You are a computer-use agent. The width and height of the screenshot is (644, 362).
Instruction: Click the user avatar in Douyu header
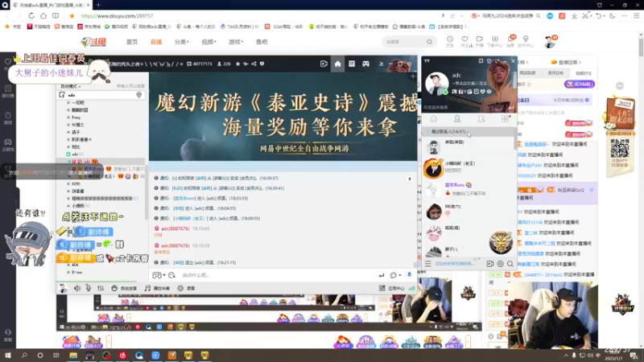click(550, 42)
